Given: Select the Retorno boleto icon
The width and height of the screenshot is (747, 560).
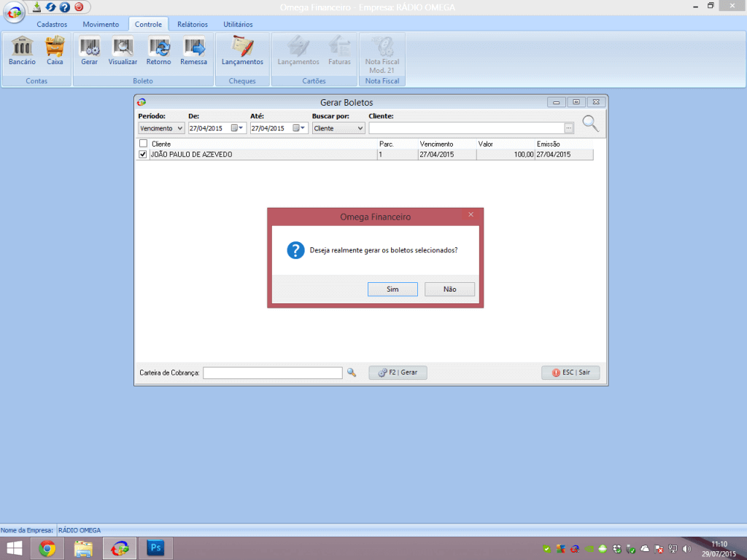Looking at the screenshot, I should pyautogui.click(x=158, y=52).
